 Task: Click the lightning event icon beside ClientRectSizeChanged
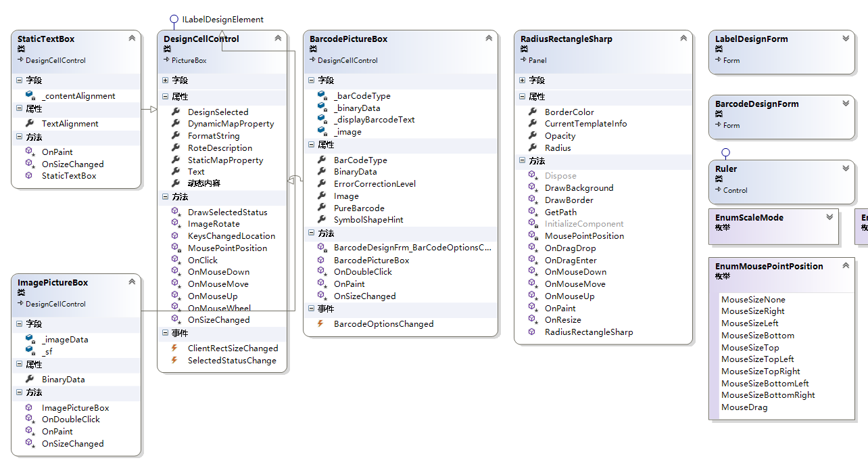[175, 348]
